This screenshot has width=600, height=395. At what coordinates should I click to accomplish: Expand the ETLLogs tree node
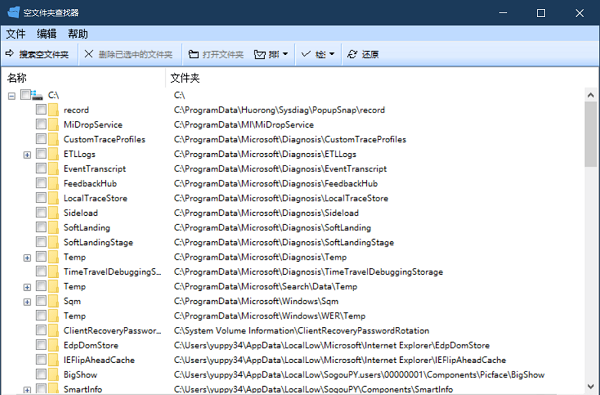click(27, 155)
